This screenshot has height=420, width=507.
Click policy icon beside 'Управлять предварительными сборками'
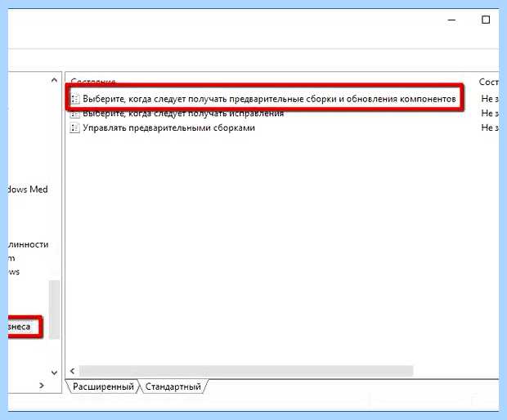[x=74, y=128]
